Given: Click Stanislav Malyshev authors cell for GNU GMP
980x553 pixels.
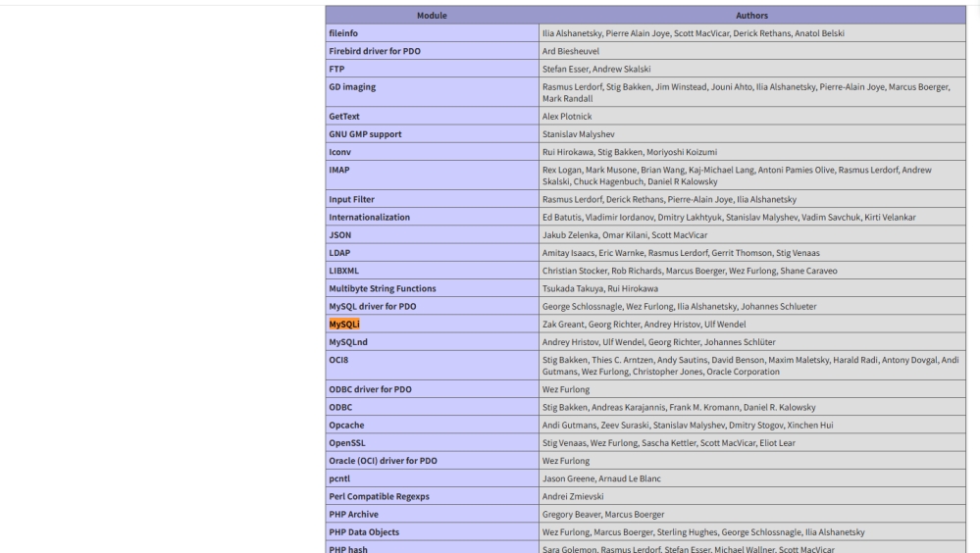Looking at the screenshot, I should [x=751, y=133].
